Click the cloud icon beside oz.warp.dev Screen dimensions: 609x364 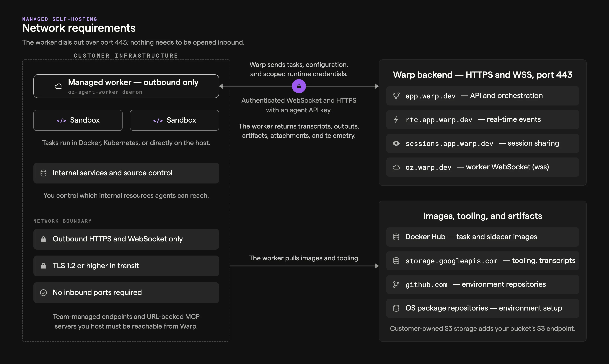tap(396, 167)
